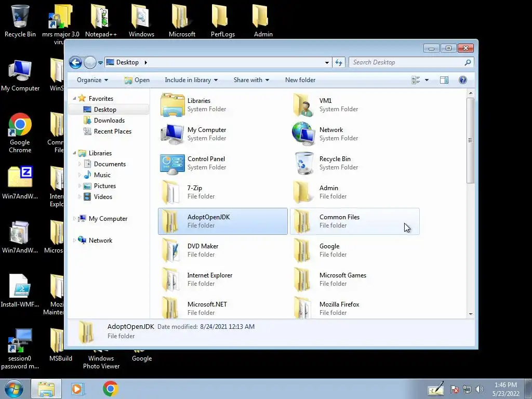Image resolution: width=532 pixels, height=399 pixels.
Task: Open the Organize menu
Action: [92, 80]
